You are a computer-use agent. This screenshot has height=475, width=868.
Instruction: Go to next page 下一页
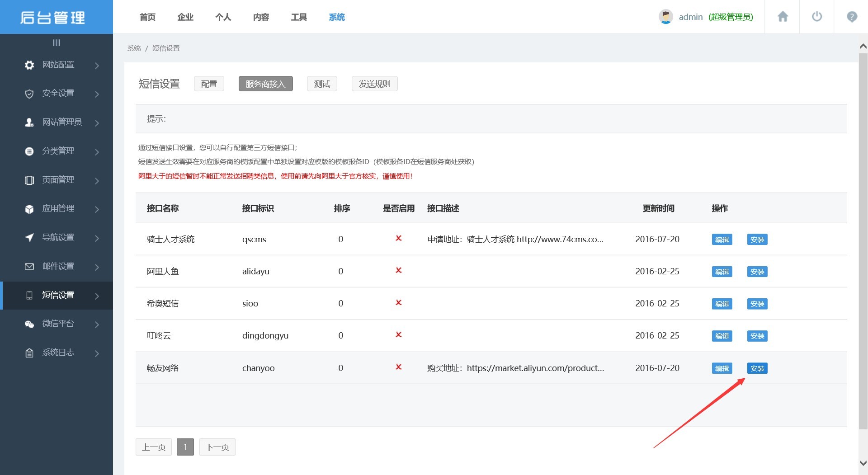click(x=217, y=447)
